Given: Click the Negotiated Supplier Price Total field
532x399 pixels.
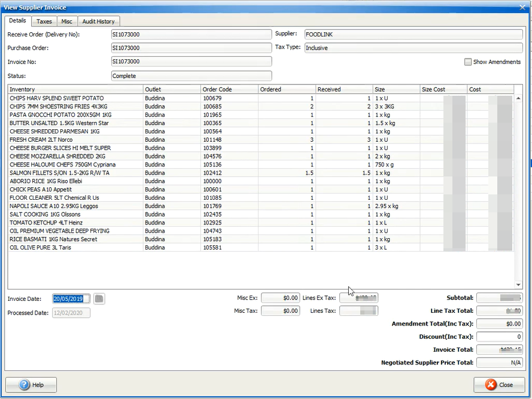Looking at the screenshot, I should coord(500,363).
